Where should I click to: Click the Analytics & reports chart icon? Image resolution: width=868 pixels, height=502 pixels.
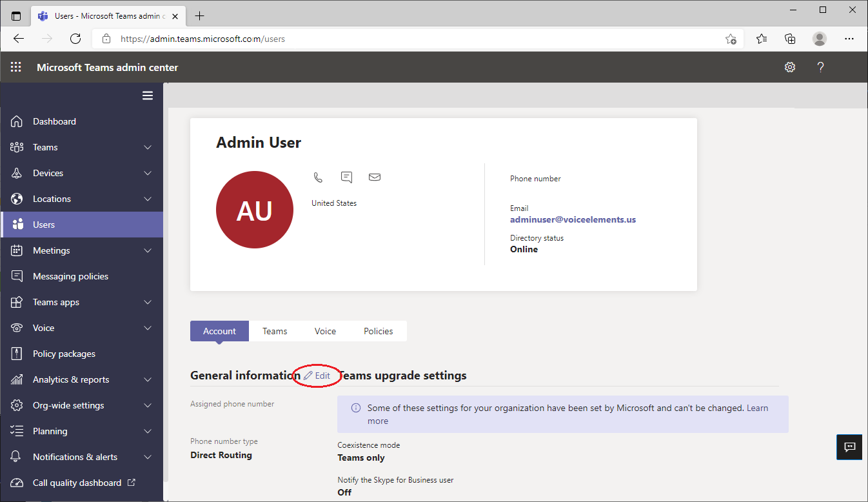tap(17, 379)
